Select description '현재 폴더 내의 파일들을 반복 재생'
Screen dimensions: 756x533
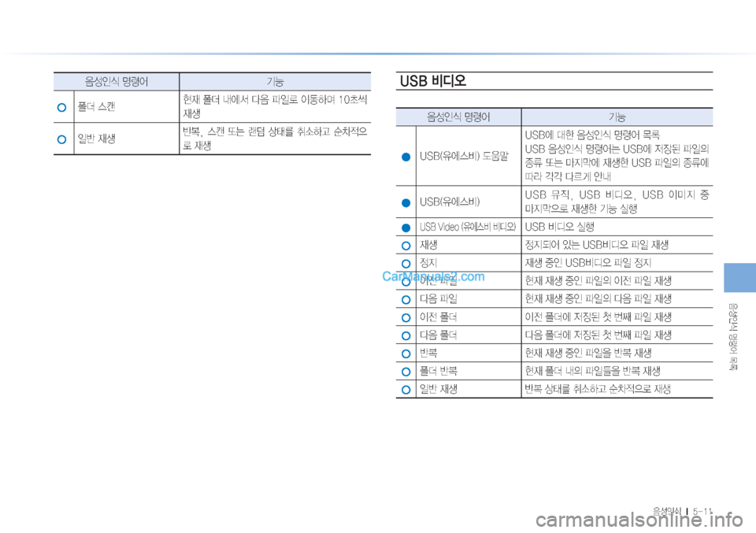pos(592,371)
